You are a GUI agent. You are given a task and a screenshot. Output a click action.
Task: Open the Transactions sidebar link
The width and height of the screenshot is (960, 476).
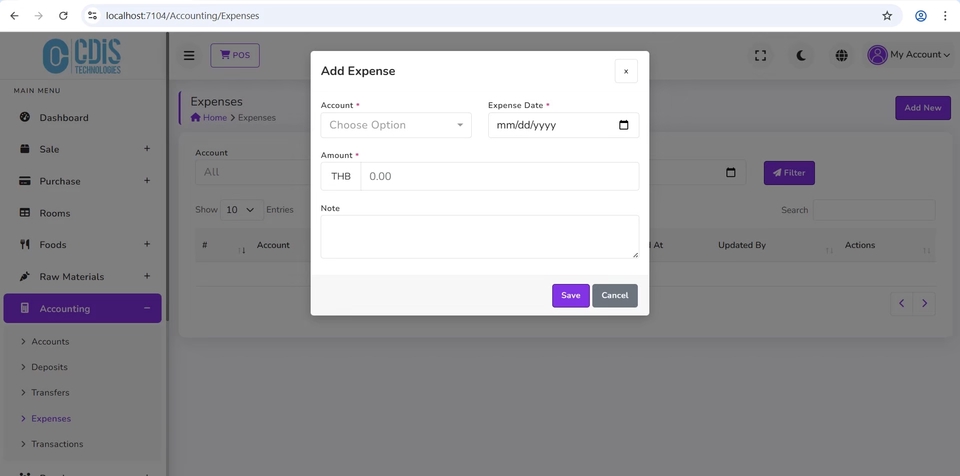point(57,444)
